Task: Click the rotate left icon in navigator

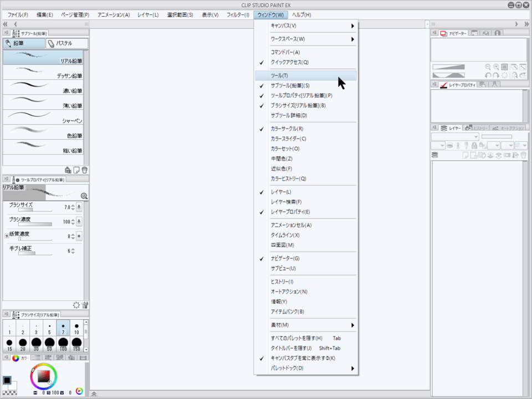Action: 488,75
